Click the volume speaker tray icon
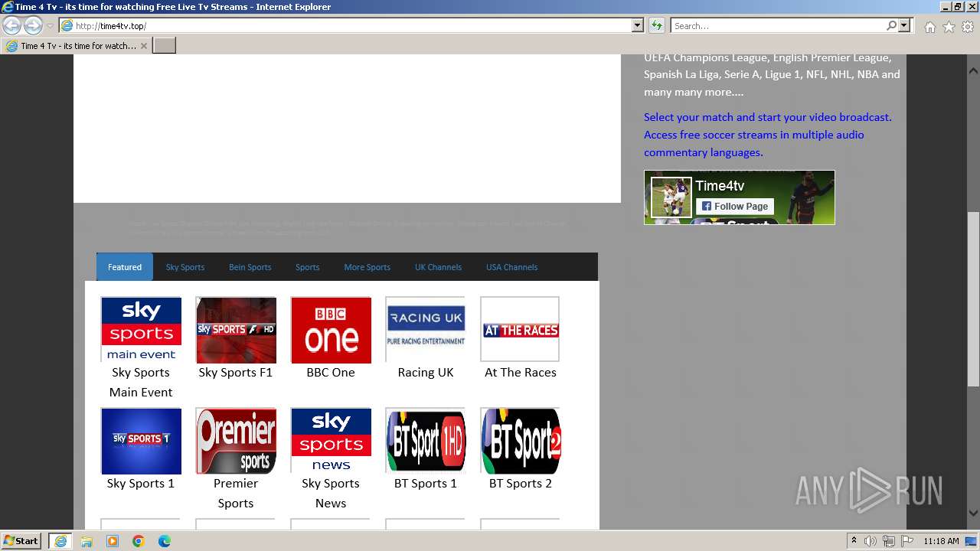This screenshot has height=551, width=980. pos(871,541)
